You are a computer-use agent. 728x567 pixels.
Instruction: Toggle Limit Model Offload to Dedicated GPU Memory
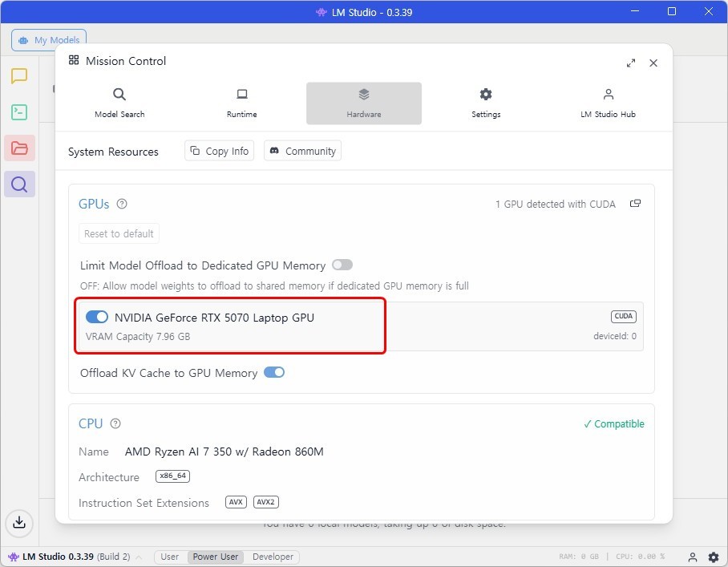coord(342,265)
